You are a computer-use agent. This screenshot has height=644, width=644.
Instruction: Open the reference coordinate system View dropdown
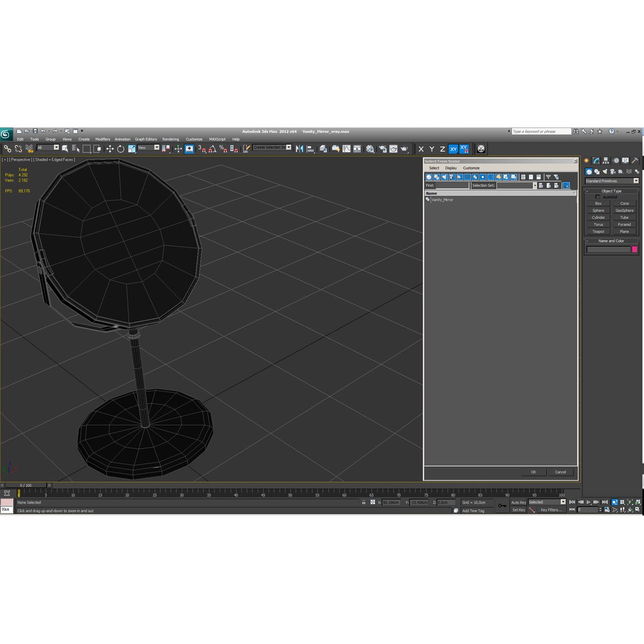point(148,148)
